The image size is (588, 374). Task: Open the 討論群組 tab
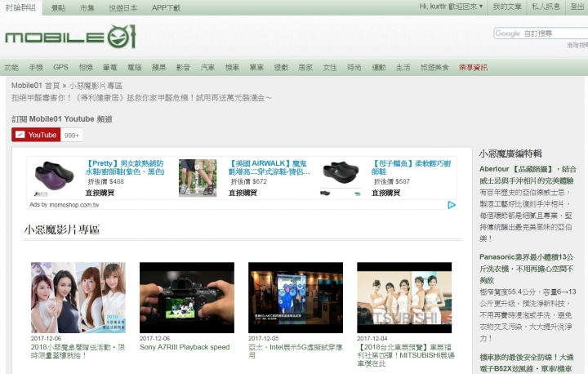click(x=20, y=7)
